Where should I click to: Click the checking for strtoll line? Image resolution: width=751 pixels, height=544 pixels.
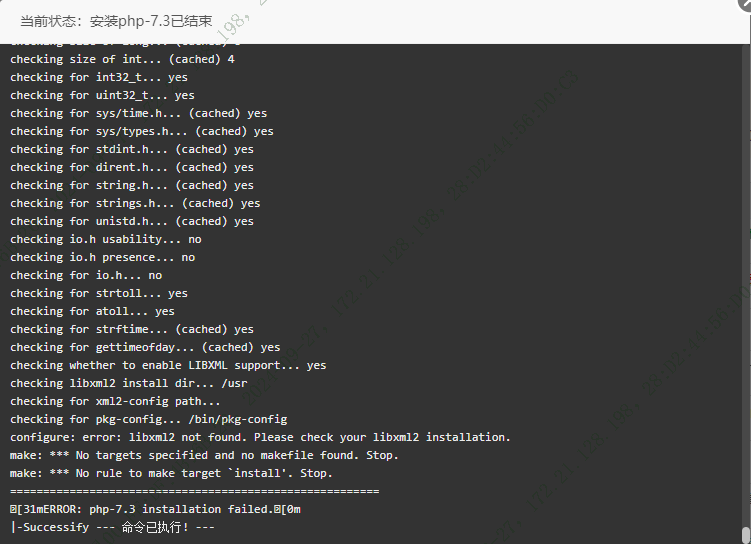(99, 293)
